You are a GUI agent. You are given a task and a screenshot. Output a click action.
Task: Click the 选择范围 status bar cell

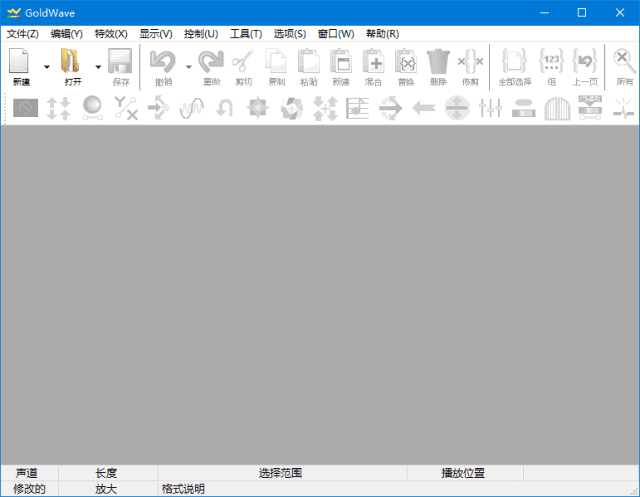[282, 473]
